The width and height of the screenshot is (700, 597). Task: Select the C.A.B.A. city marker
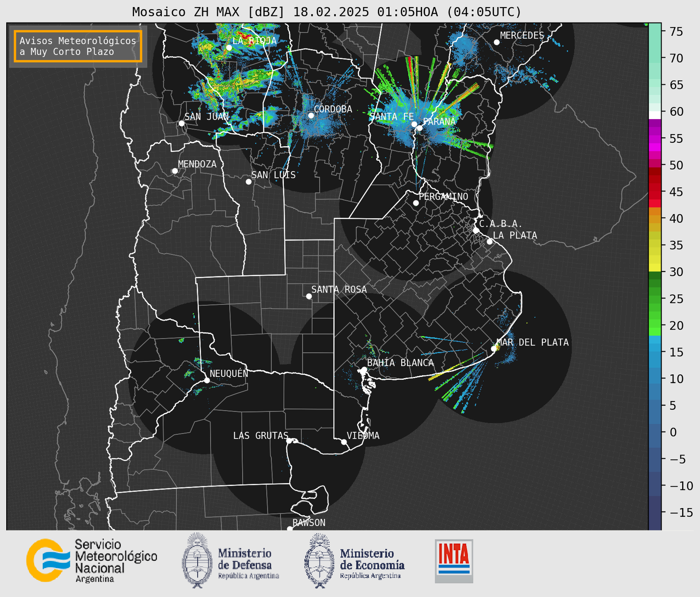click(476, 230)
